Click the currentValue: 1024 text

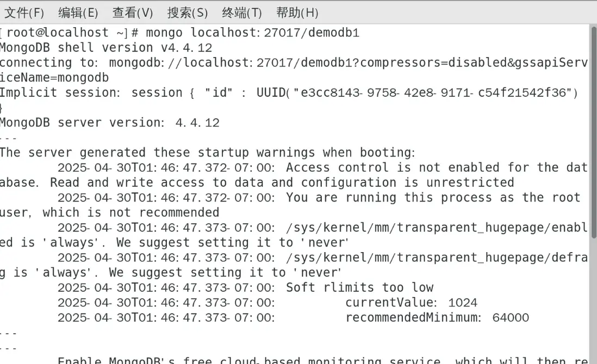pyautogui.click(x=411, y=302)
